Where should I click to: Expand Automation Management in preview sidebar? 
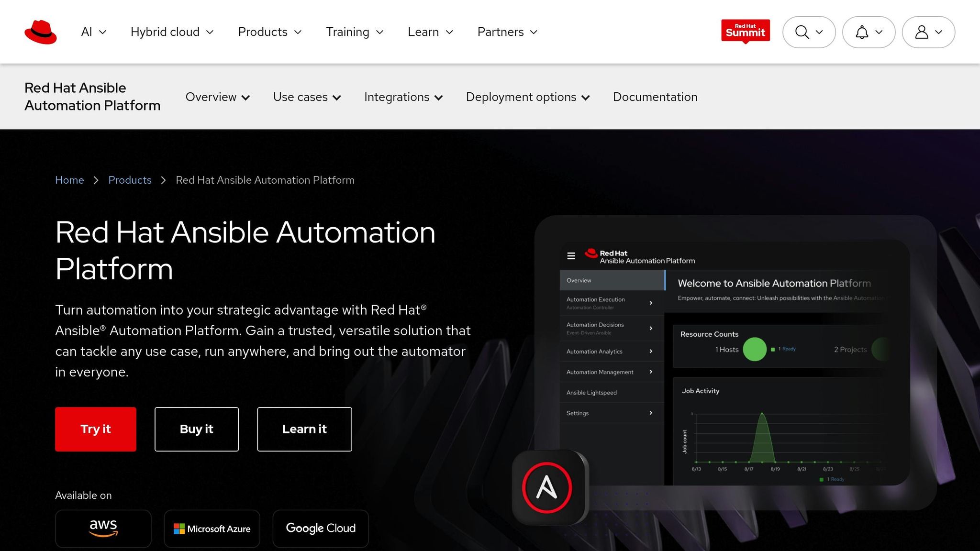612,372
